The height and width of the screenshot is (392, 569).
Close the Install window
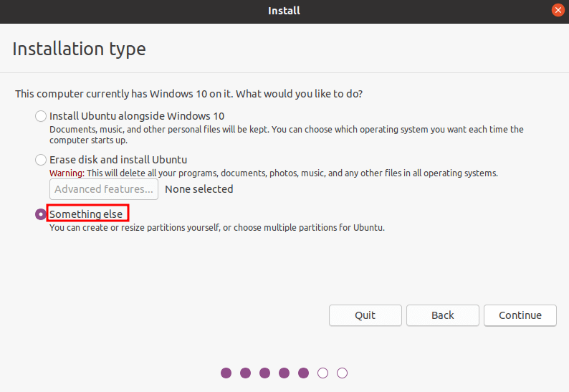click(x=558, y=10)
